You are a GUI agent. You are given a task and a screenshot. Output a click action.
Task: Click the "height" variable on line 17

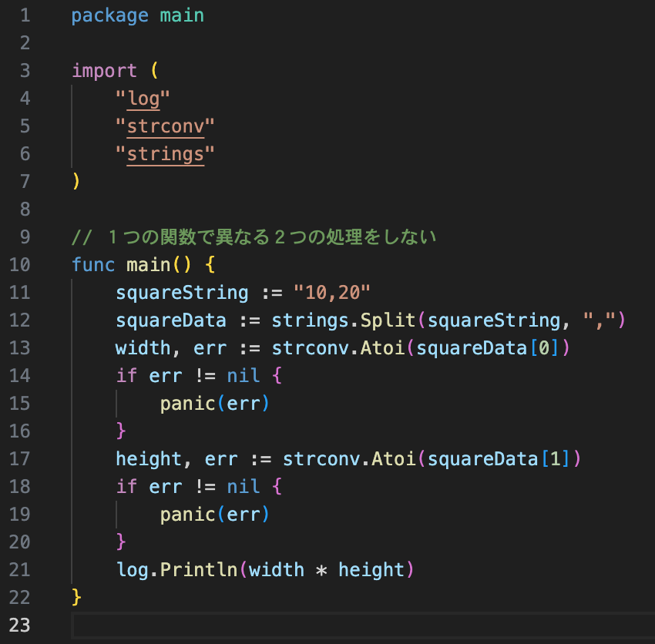coord(149,459)
